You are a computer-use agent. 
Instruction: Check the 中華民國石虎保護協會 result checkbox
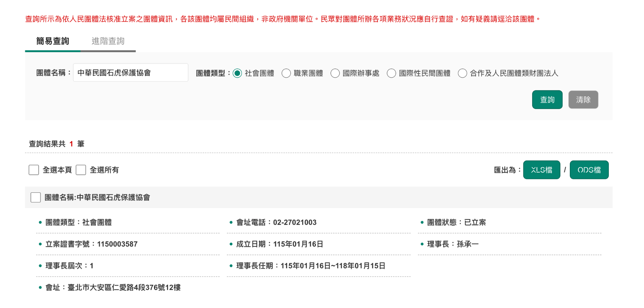point(36,198)
